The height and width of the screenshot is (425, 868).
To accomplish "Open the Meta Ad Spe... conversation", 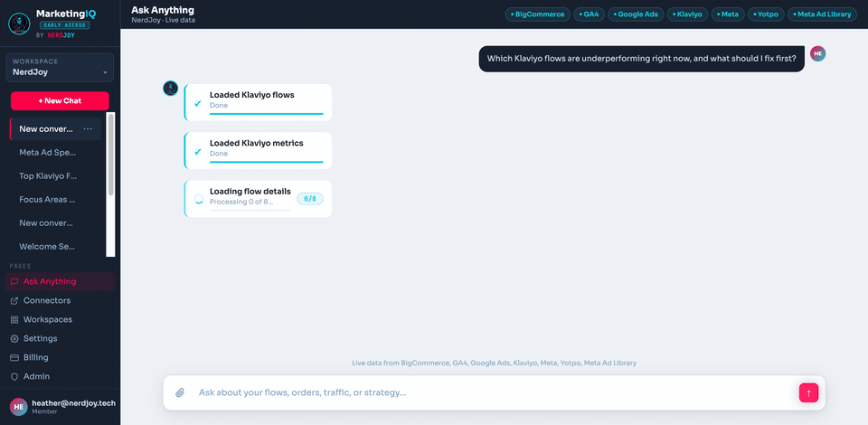I will coord(48,152).
